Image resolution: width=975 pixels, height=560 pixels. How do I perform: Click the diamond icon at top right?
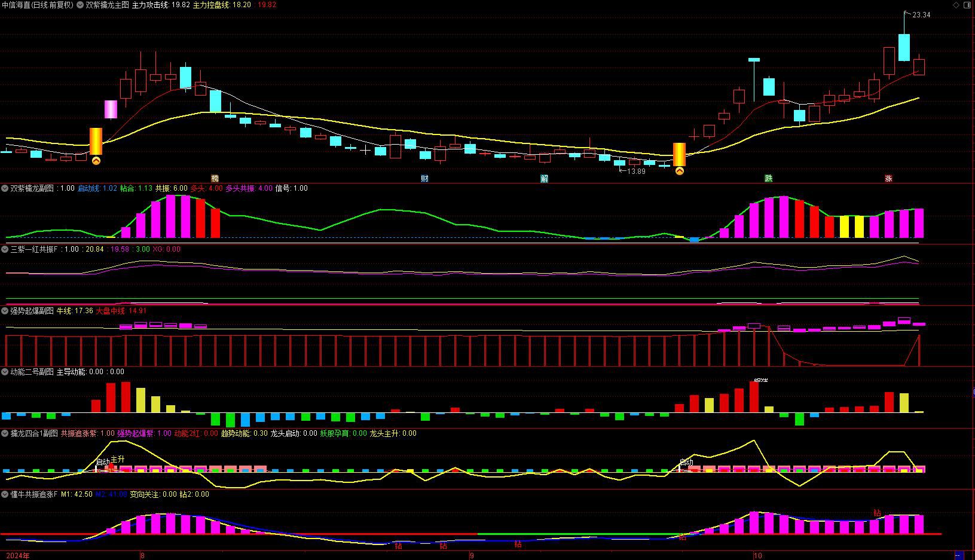click(956, 5)
